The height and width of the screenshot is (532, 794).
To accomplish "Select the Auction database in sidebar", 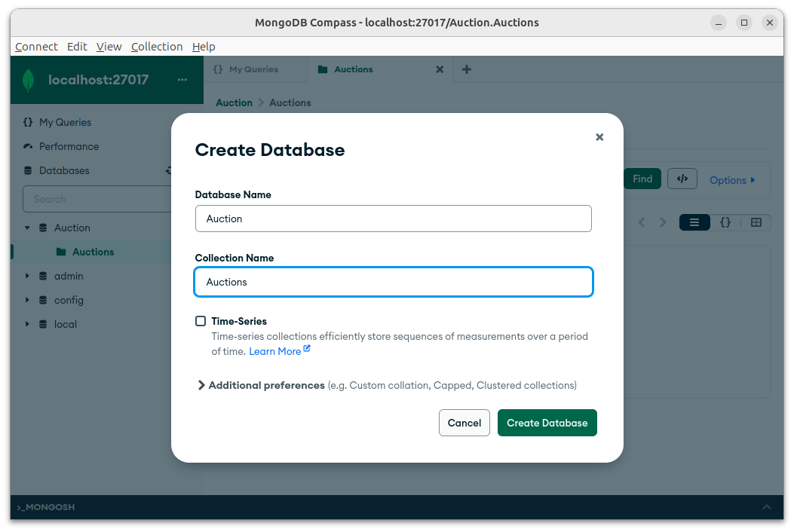I will tap(72, 228).
